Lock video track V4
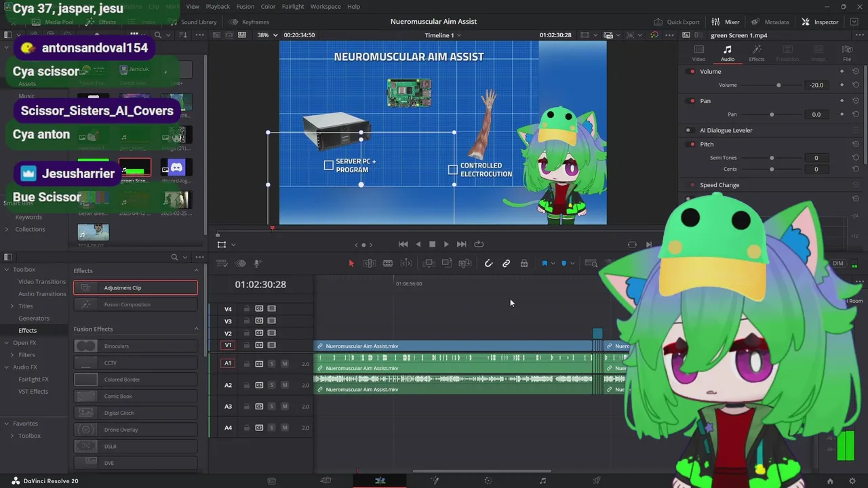The width and height of the screenshot is (868, 488). (246, 309)
